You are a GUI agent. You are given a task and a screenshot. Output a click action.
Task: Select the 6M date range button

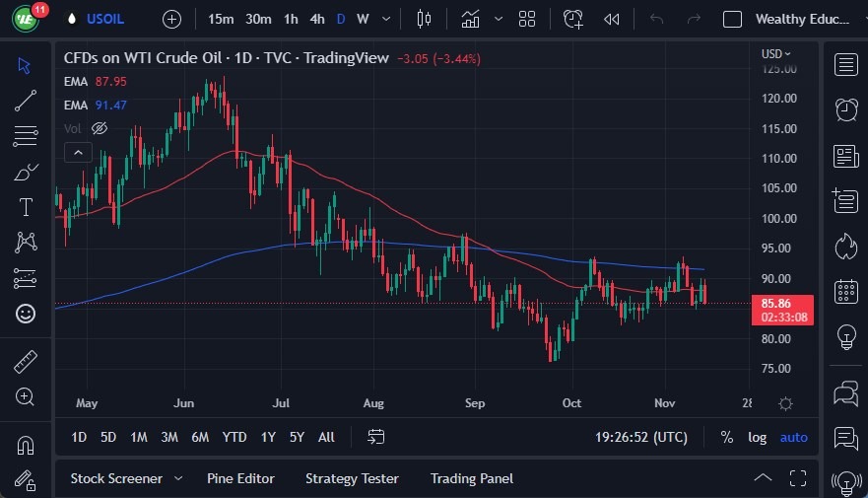tap(200, 437)
